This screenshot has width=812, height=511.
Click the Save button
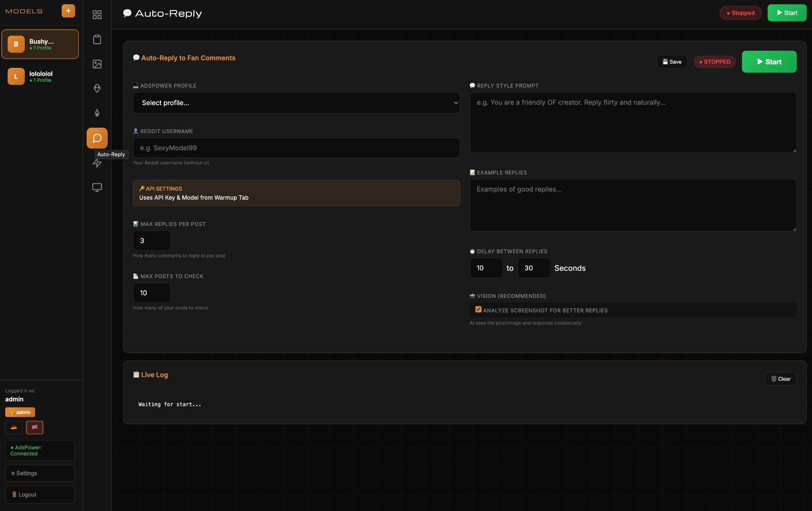pyautogui.click(x=672, y=62)
